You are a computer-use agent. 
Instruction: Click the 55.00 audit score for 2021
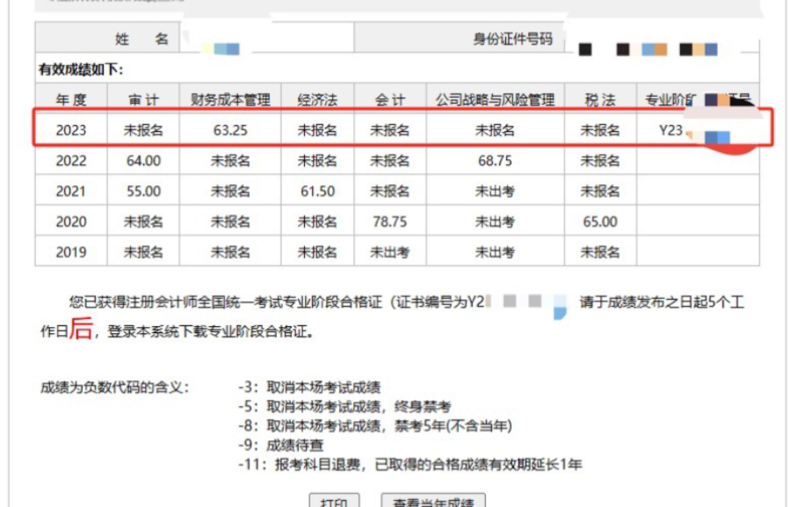click(143, 191)
